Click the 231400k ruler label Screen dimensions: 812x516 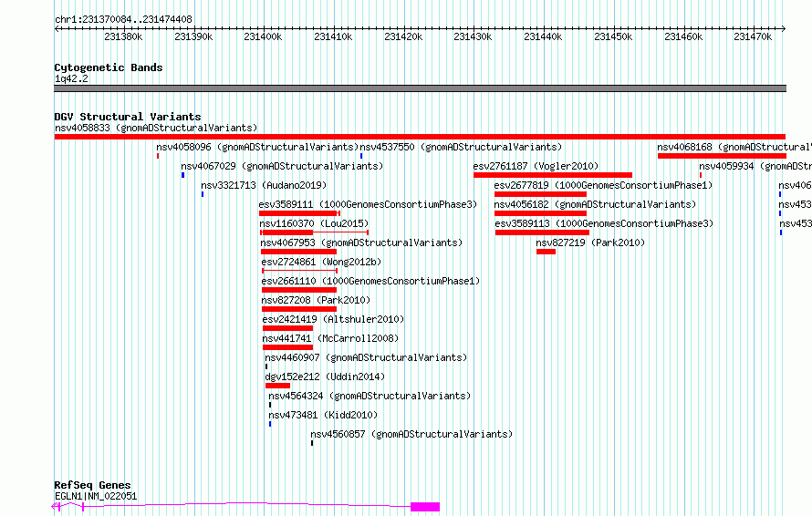[x=263, y=36]
